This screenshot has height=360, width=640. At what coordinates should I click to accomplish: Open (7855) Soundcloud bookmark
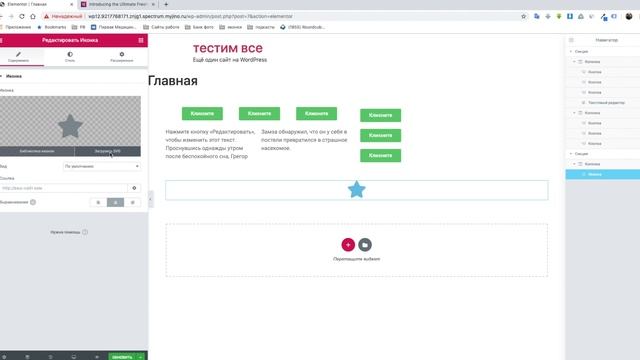click(302, 27)
